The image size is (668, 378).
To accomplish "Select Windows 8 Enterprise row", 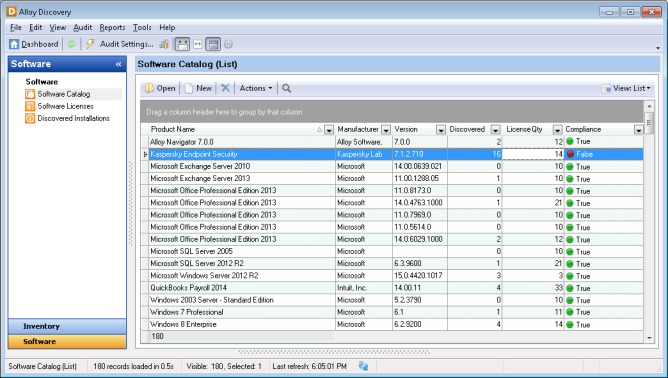I will coord(392,324).
